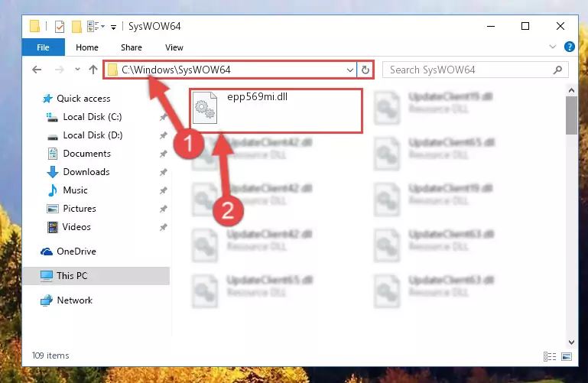Viewport: 588px width, 383px height.
Task: Open the recent locations dropdown
Action: [77, 70]
